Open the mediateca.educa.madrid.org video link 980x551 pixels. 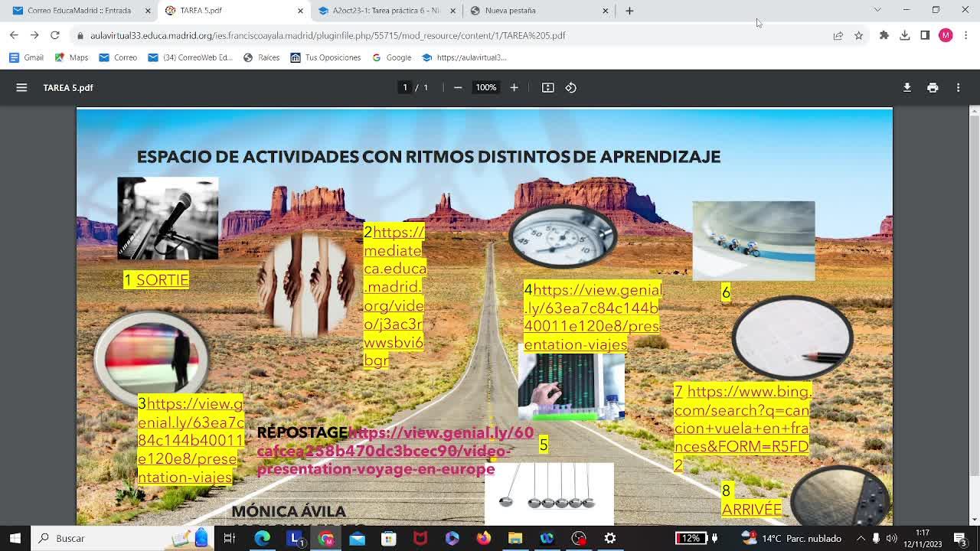point(394,296)
